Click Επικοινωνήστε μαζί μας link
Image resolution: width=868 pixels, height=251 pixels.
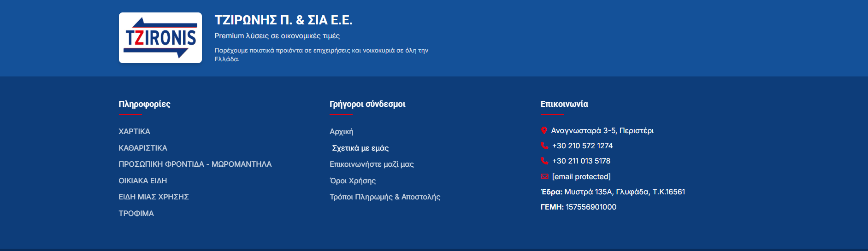point(372,164)
